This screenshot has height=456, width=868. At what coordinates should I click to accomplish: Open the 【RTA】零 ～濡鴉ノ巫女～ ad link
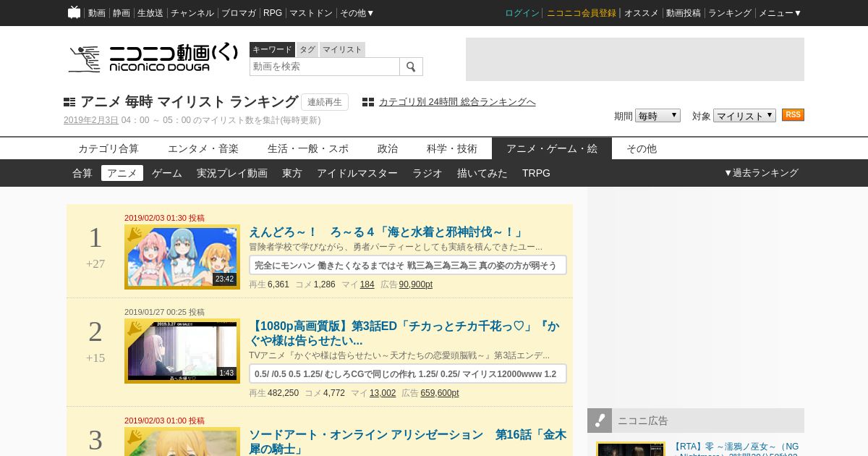click(736, 449)
